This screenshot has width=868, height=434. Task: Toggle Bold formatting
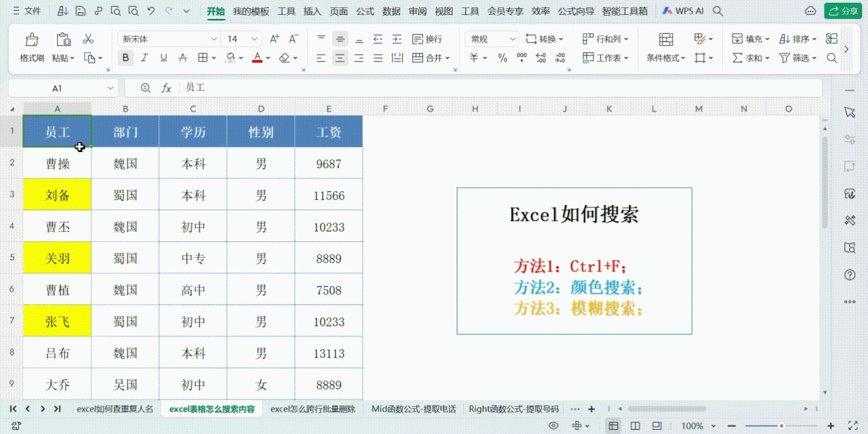(125, 58)
